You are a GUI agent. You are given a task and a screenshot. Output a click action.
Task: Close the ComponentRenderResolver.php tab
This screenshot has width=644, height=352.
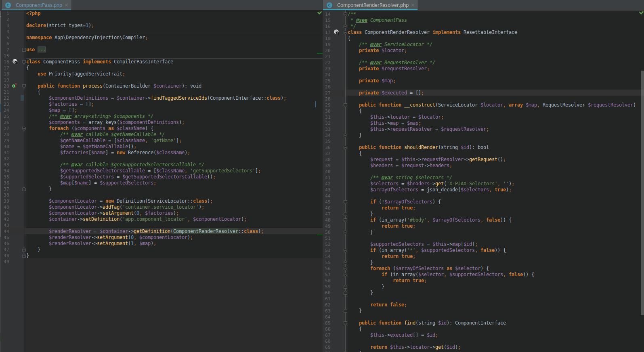pyautogui.click(x=413, y=5)
